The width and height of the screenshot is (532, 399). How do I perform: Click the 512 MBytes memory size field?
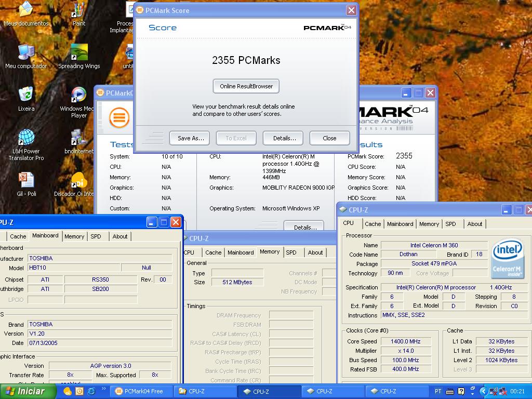tap(237, 282)
